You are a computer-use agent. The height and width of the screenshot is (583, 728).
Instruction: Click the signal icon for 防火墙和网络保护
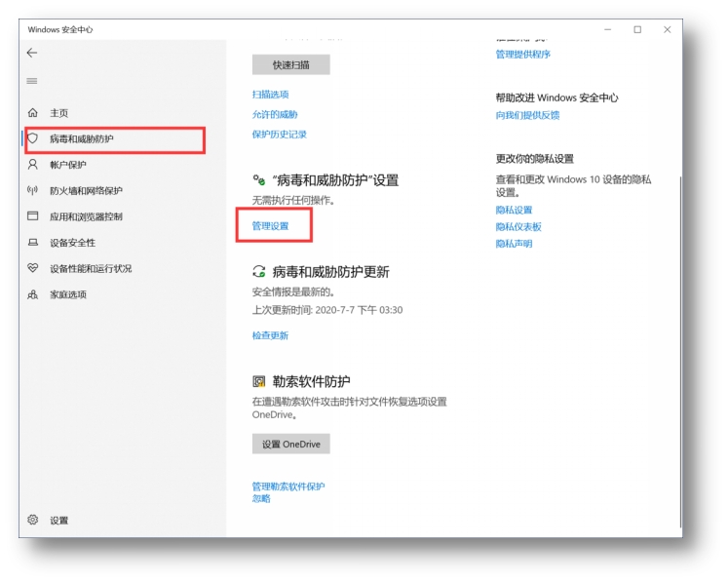pos(33,190)
